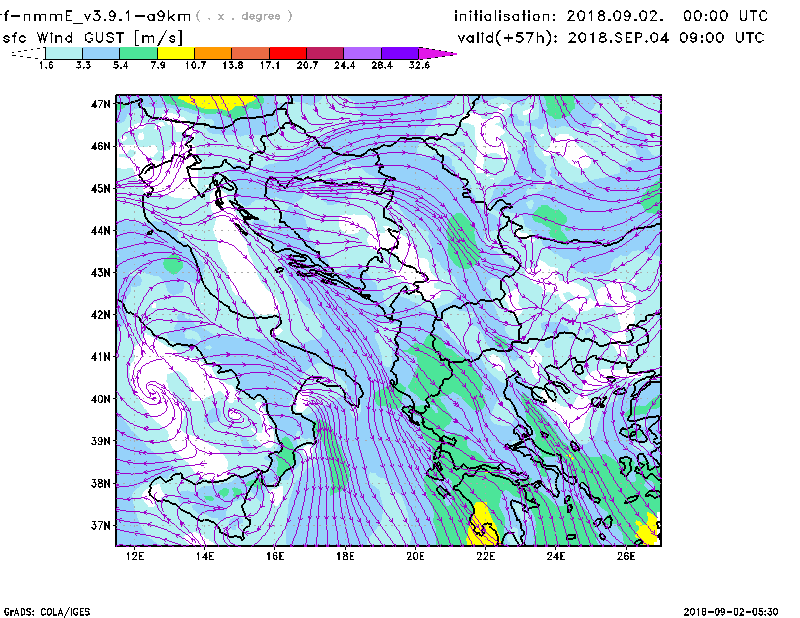Image resolution: width=800 pixels, height=618 pixels.
Task: Click the violet legend swatch (28.4–32.6)
Action: (x=400, y=53)
